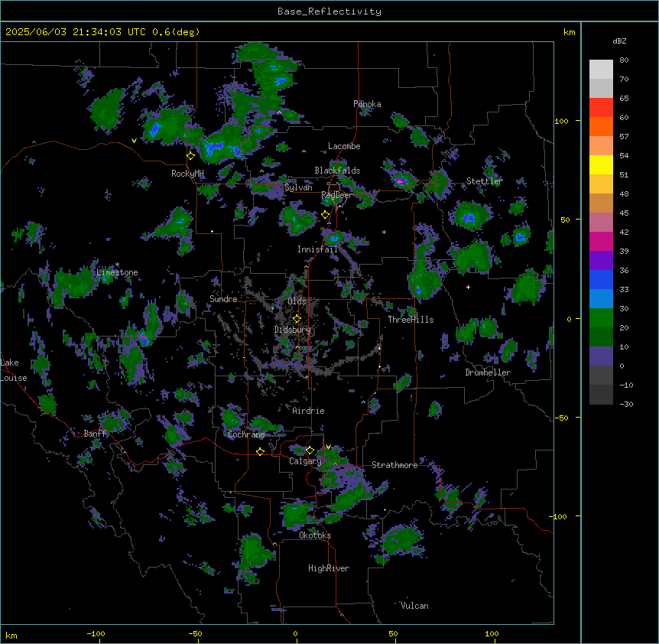
Task: Click the Banff label
Action: click(x=95, y=434)
